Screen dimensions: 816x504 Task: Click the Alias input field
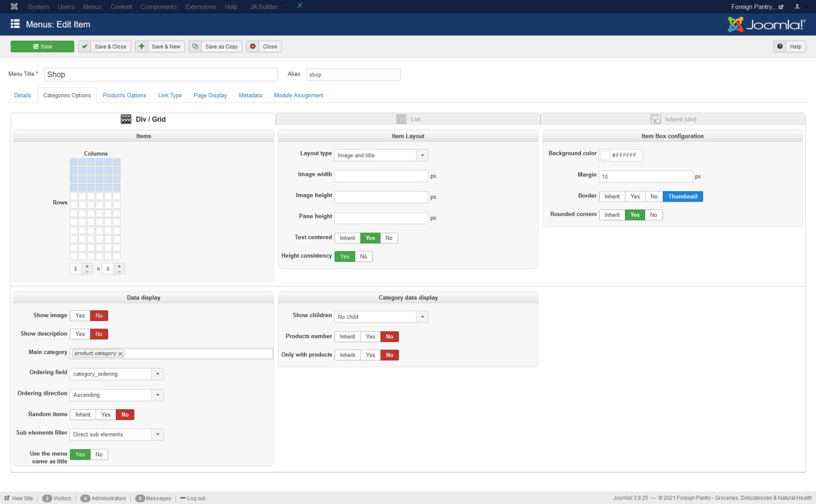(353, 75)
